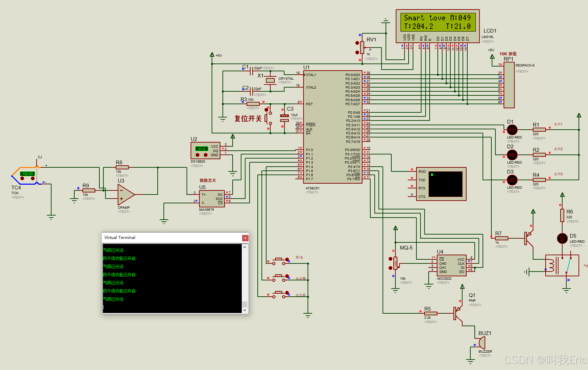Select the LM016L LCD display showing Smart tove
Screen dimensions: 588x370
(438, 26)
